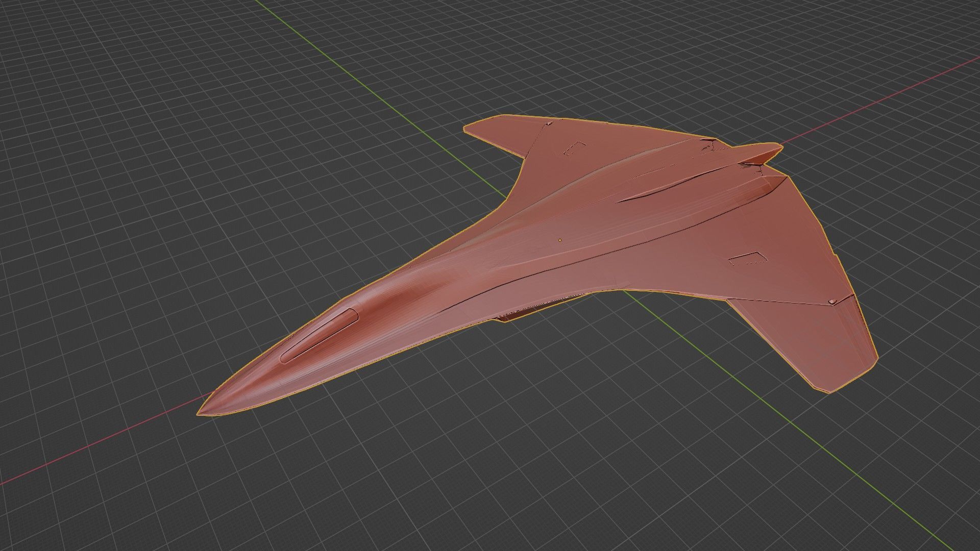Click the orange object origin dot
The width and height of the screenshot is (980, 551).
tap(560, 240)
